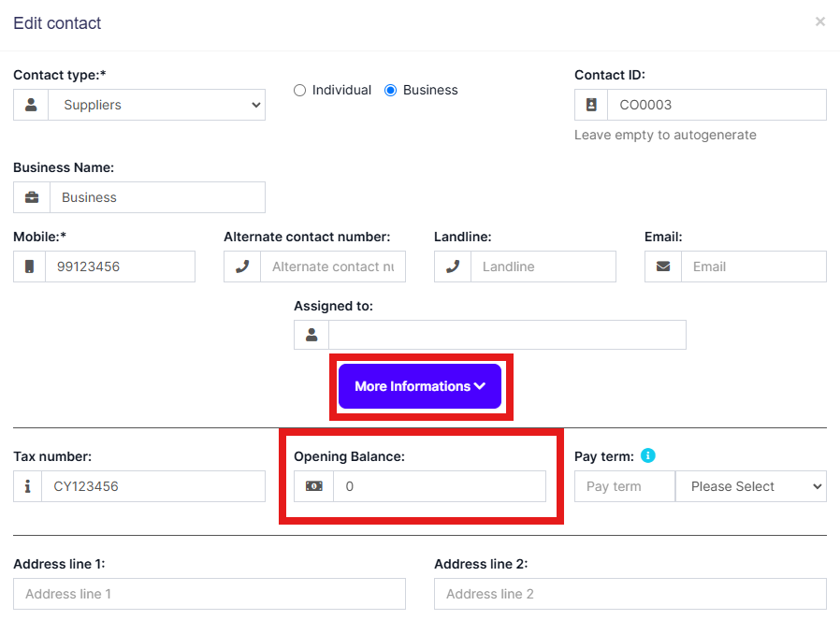840x620 pixels.
Task: Click the ID card icon for Contact ID
Action: (591, 106)
